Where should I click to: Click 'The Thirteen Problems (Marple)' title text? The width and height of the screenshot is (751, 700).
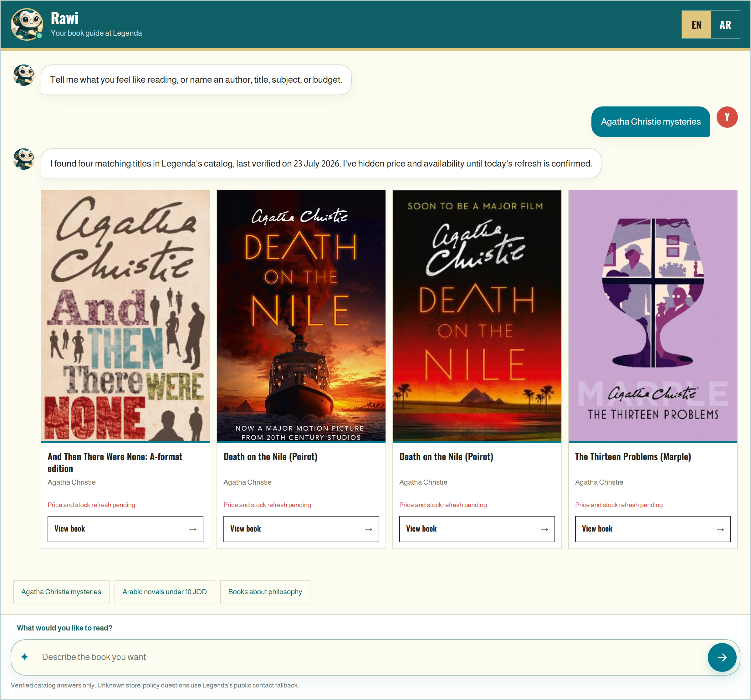pyautogui.click(x=633, y=456)
